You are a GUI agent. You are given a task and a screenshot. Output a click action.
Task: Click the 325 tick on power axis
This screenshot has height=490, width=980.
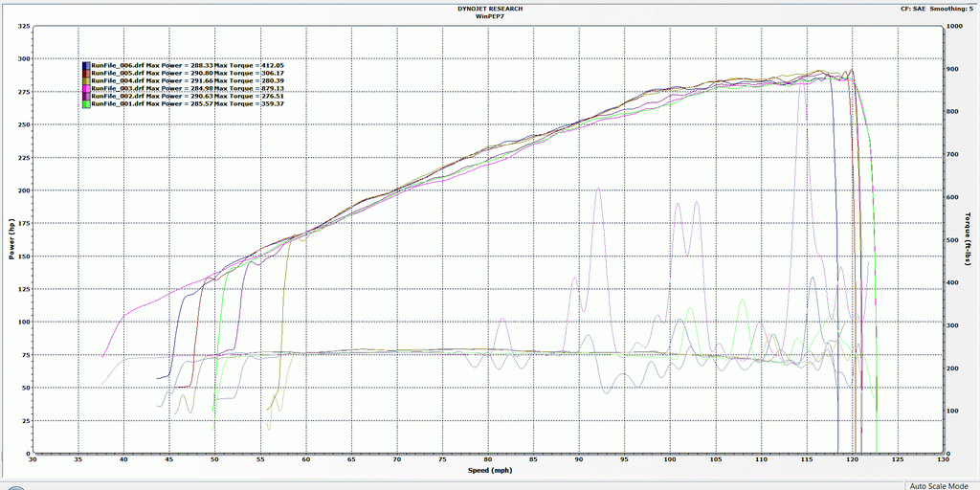click(24, 26)
